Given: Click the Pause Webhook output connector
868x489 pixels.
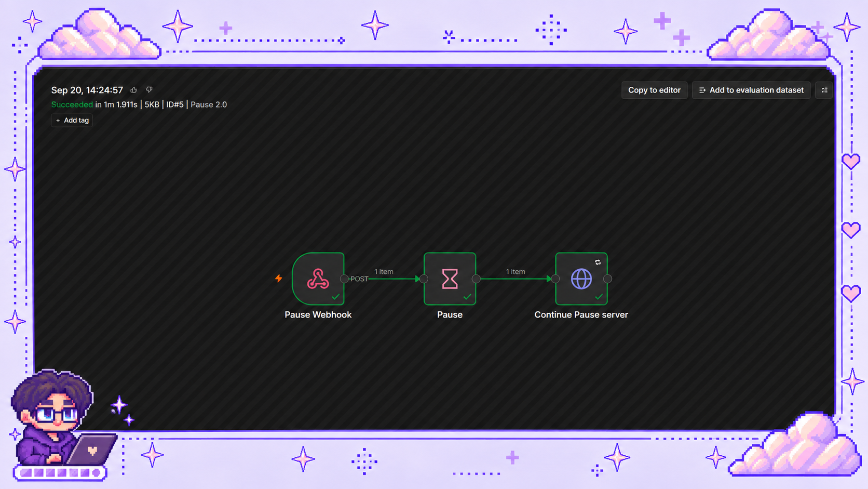Looking at the screenshot, I should [x=344, y=279].
